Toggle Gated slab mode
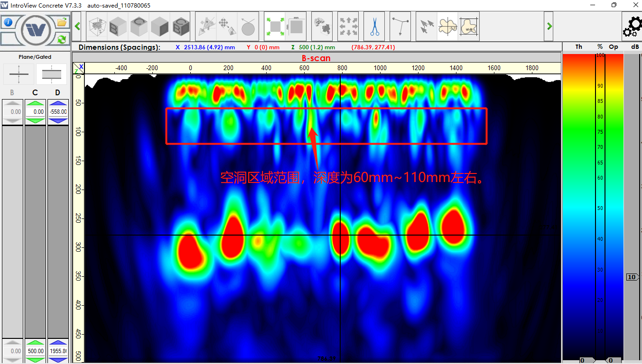This screenshot has height=364, width=642. 51,74
